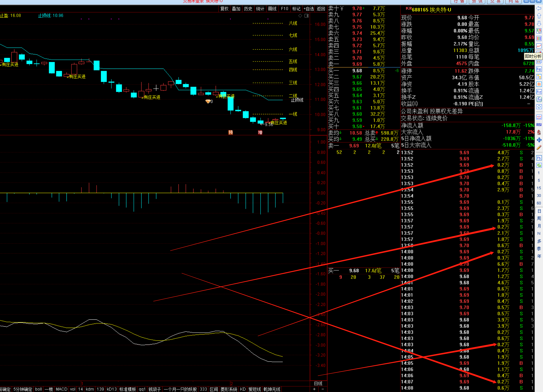Toggle the square panel icon atop chart
This screenshot has height=392, width=543.
(306, 16)
